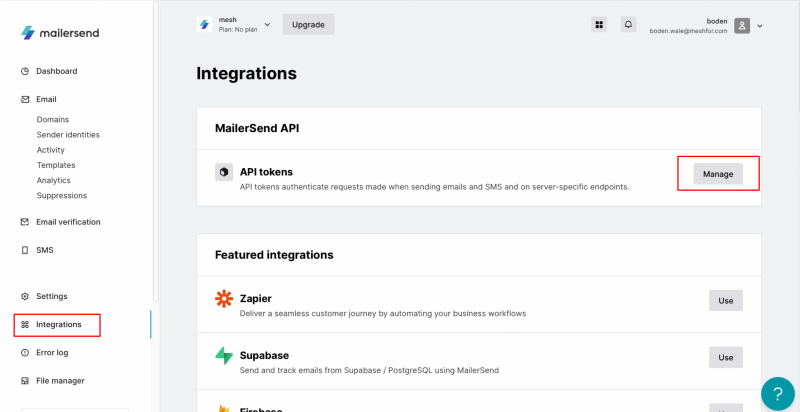Go to Domains under Email
Image resolution: width=800 pixels, height=412 pixels.
pos(53,119)
